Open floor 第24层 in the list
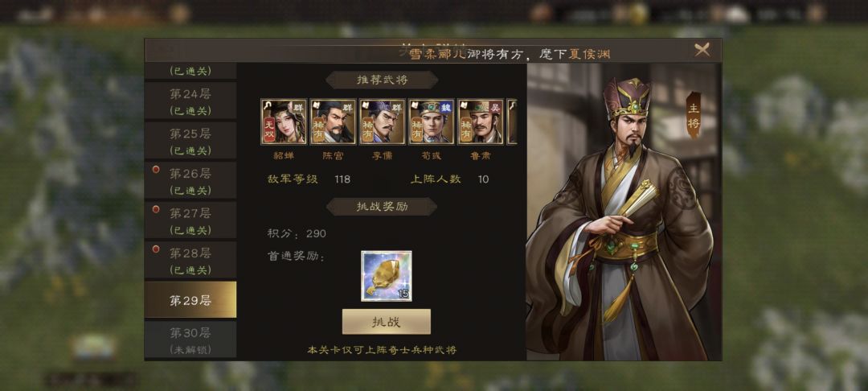 190,101
